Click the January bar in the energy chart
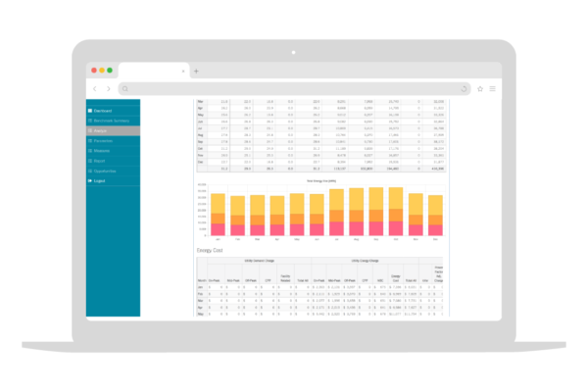The height and width of the screenshot is (392, 588). [x=219, y=216]
